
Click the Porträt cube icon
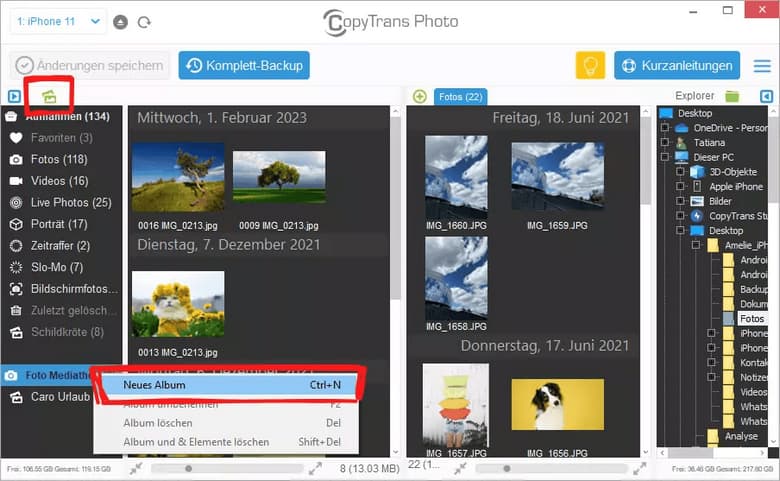coord(16,224)
